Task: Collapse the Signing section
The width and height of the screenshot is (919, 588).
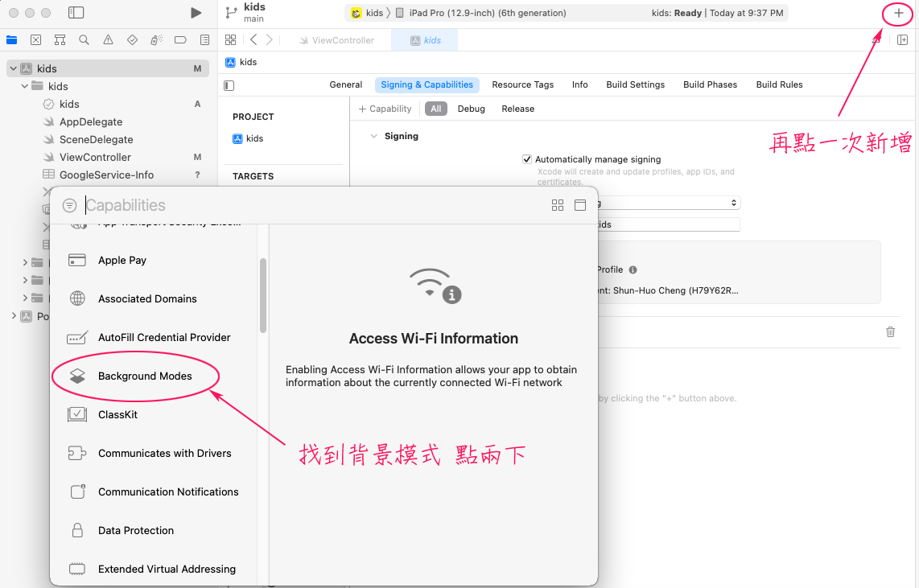Action: click(373, 136)
